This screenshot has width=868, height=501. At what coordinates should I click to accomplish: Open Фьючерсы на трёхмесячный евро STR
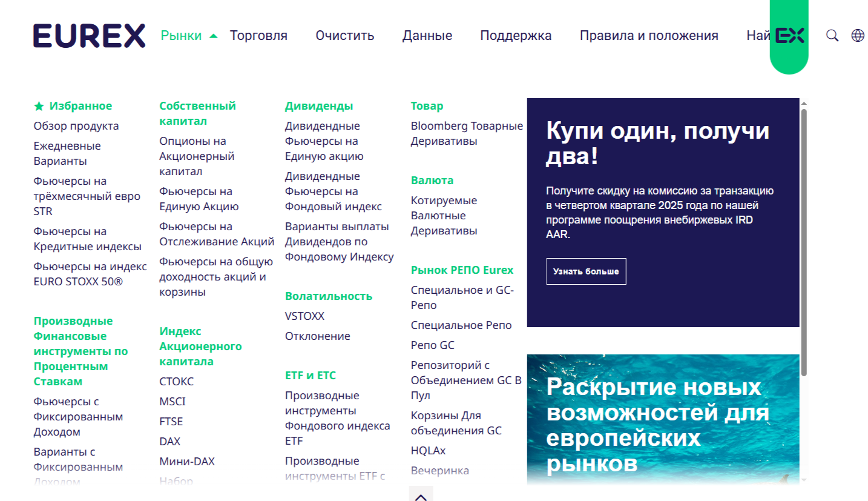pos(87,196)
